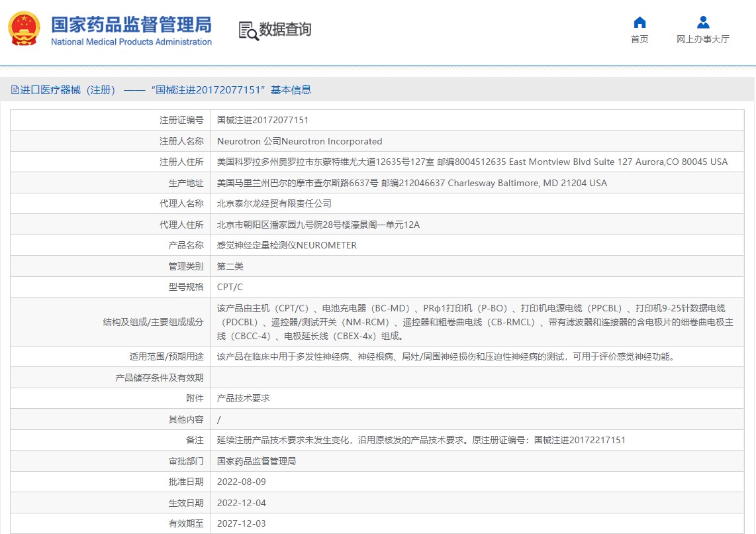This screenshot has width=756, height=534.
Task: Click the national emblem logo
Action: [x=24, y=29]
